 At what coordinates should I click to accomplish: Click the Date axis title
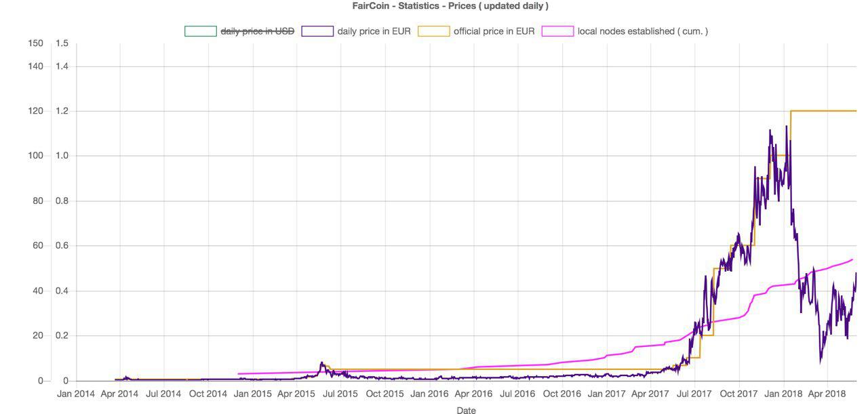click(466, 411)
